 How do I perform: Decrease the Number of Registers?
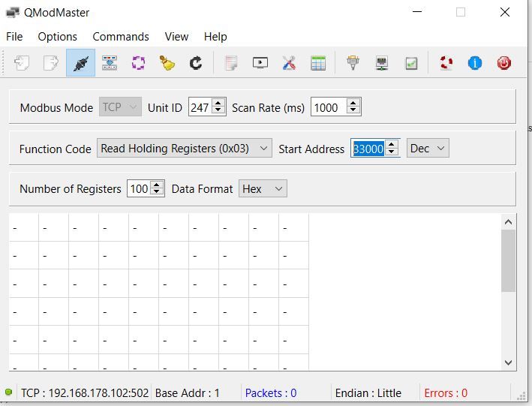point(156,192)
